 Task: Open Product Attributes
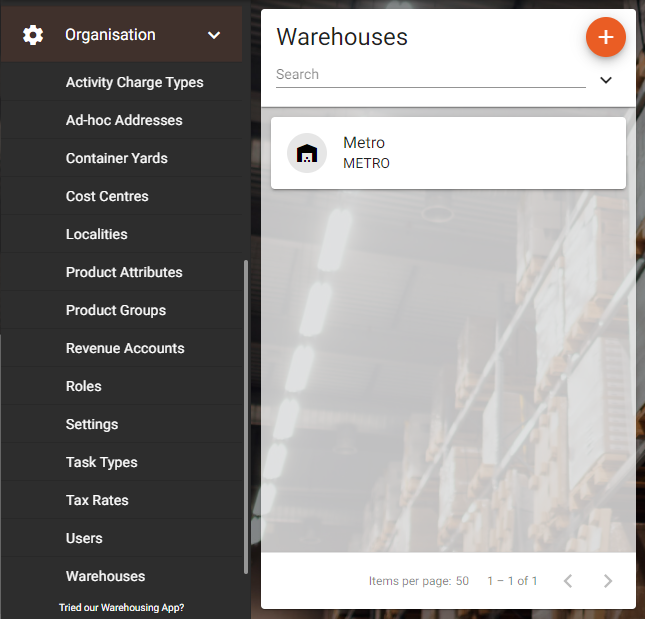pos(124,272)
